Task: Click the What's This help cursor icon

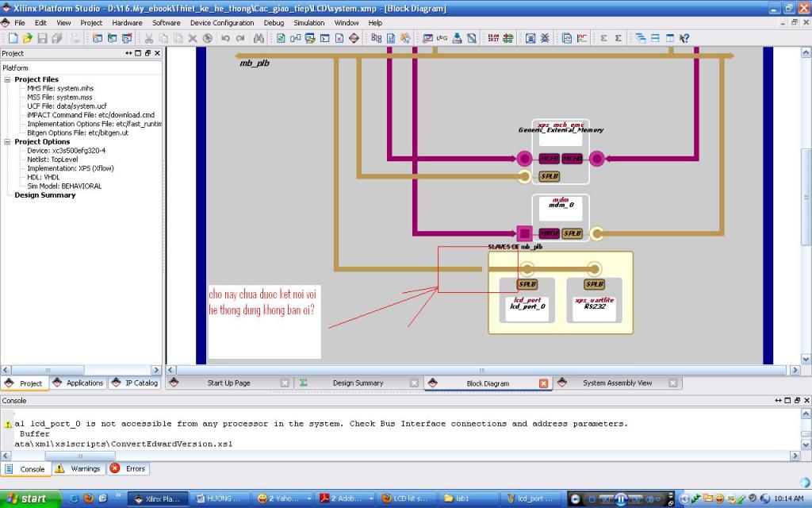Action: click(684, 38)
